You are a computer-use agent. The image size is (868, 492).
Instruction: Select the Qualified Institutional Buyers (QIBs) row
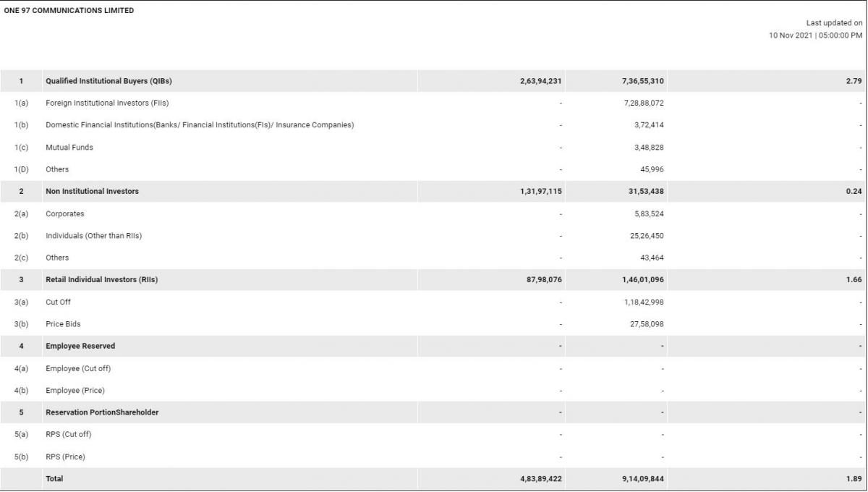point(433,81)
